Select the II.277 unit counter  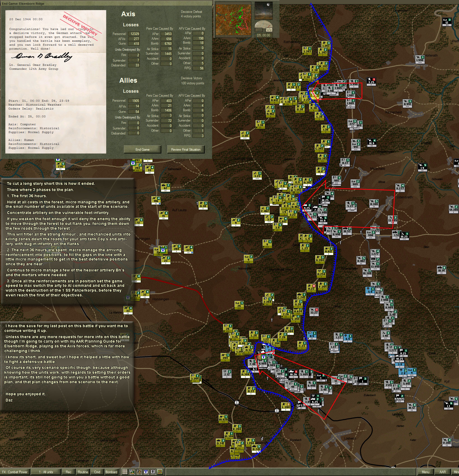coord(400,188)
